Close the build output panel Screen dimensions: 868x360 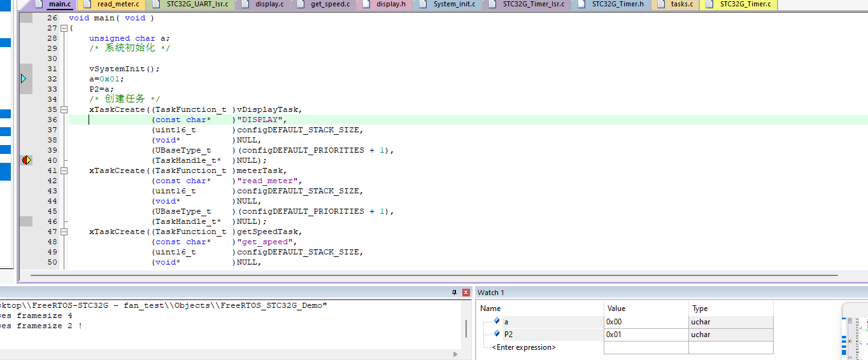(466, 293)
